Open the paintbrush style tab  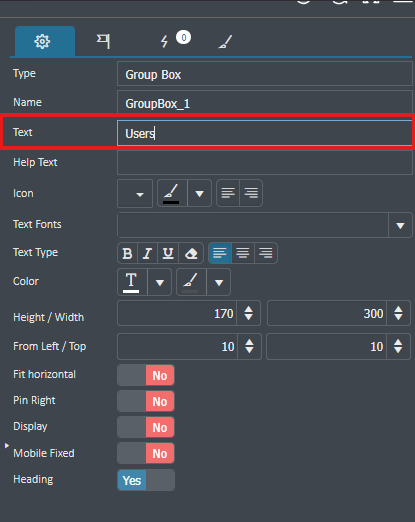tap(225, 42)
